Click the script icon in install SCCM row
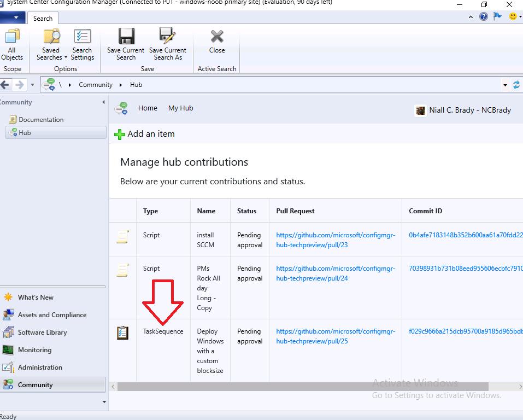The height and width of the screenshot is (420, 523). (123, 236)
